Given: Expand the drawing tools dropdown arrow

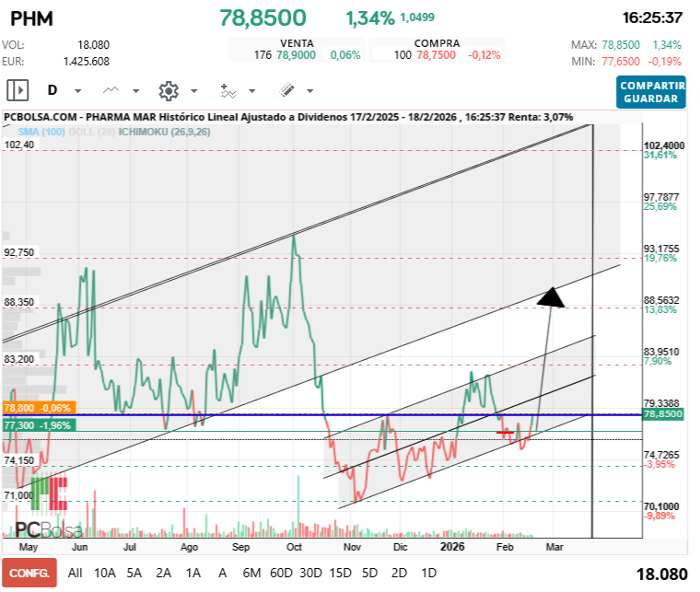Looking at the screenshot, I should pos(309,91).
